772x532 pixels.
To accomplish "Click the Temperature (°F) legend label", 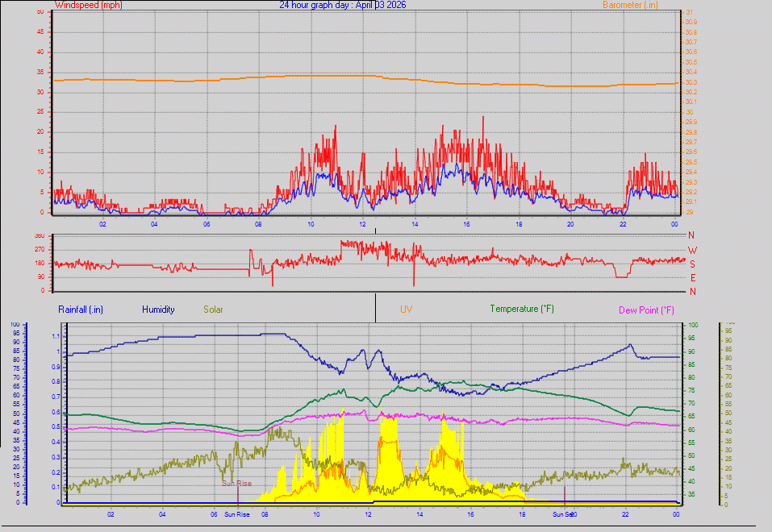I will tap(522, 309).
